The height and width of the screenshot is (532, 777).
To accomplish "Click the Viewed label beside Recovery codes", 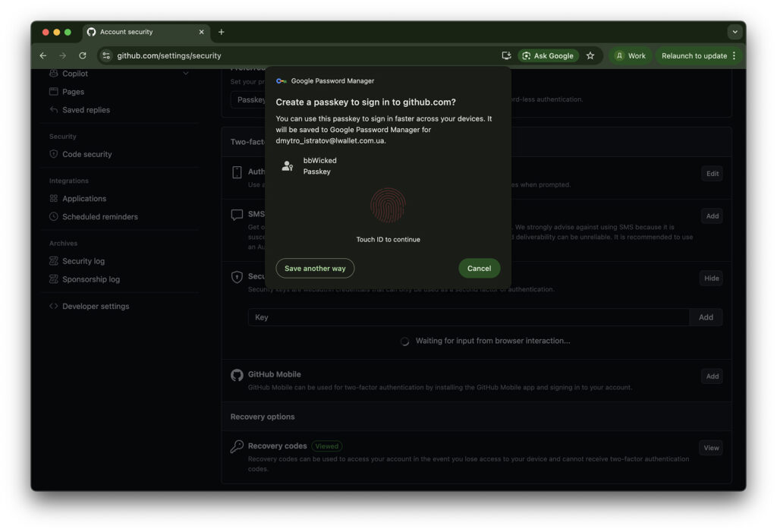I will (326, 446).
